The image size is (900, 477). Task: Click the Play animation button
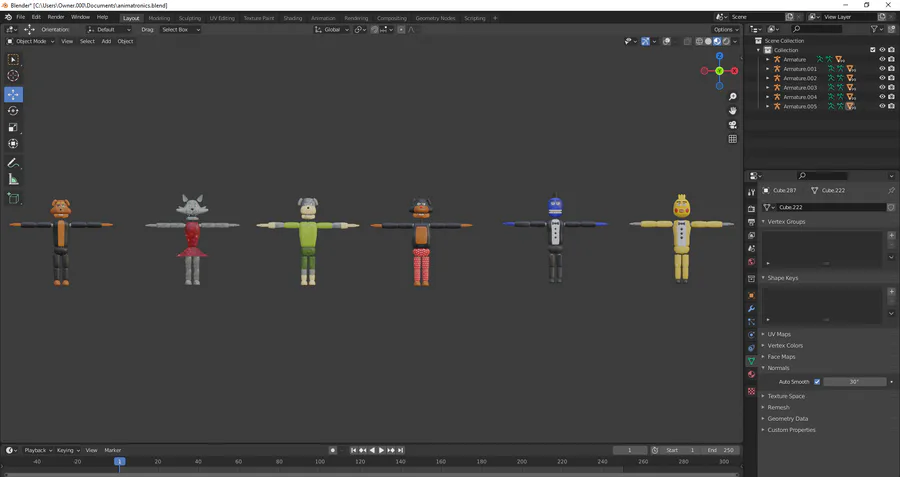[x=381, y=451]
